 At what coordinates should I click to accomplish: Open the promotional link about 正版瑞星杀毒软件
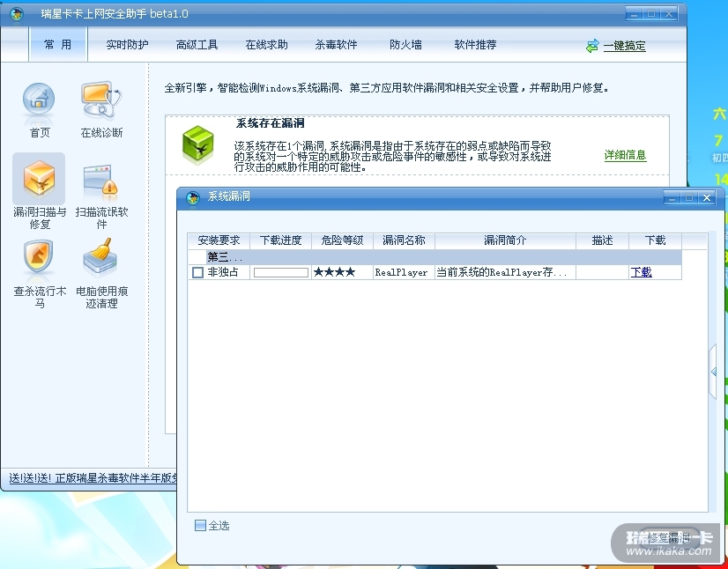coord(93,478)
